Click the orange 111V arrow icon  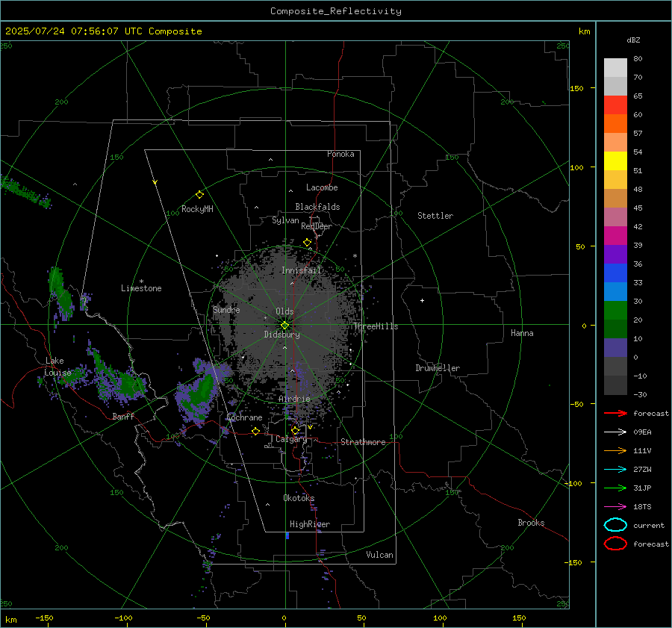click(615, 450)
